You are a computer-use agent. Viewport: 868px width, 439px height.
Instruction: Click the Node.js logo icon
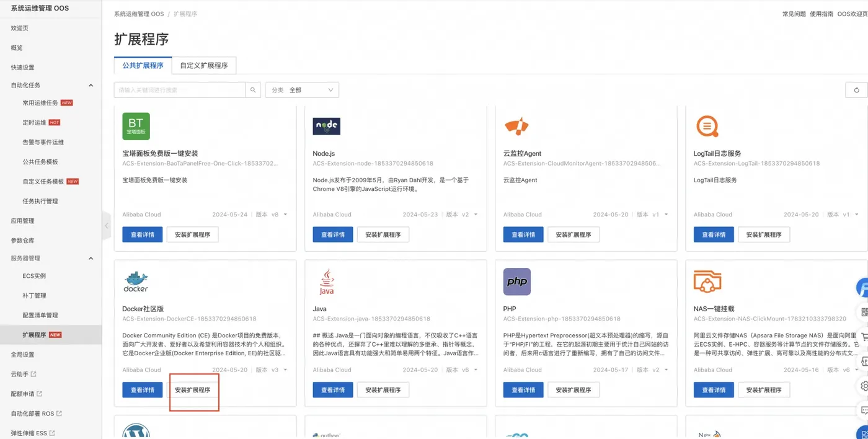(x=326, y=126)
